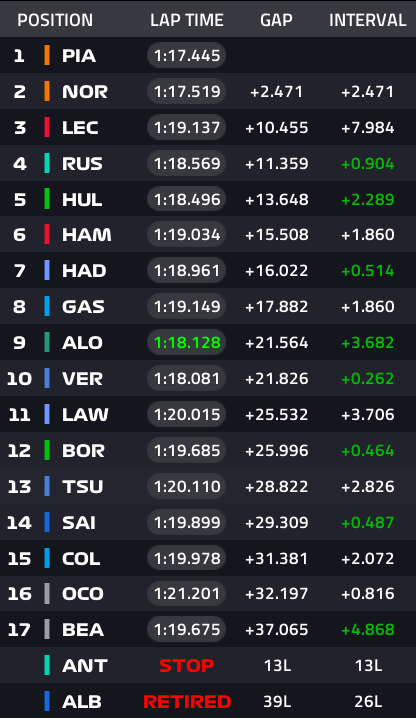
Task: Click the POSITION column header
Action: [55, 20]
